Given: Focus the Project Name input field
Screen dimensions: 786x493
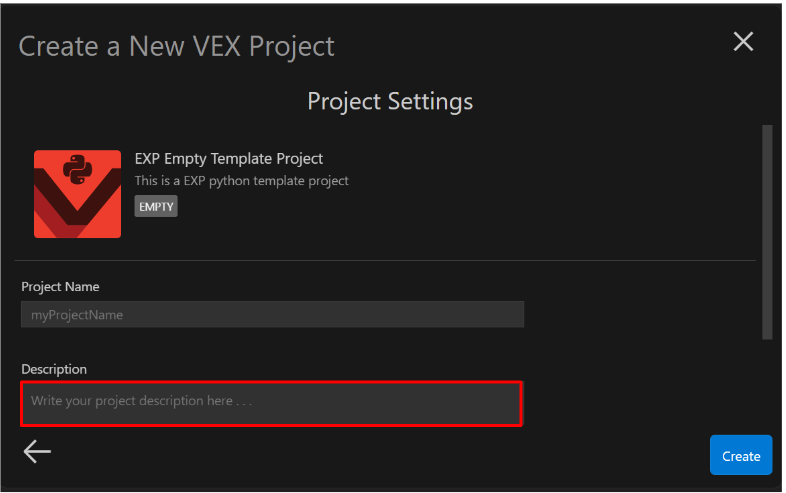Looking at the screenshot, I should [x=272, y=315].
